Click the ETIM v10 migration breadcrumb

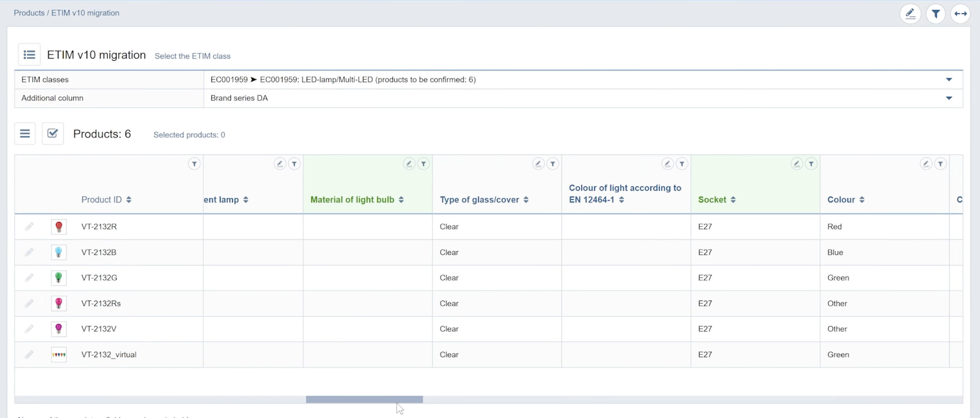[85, 13]
